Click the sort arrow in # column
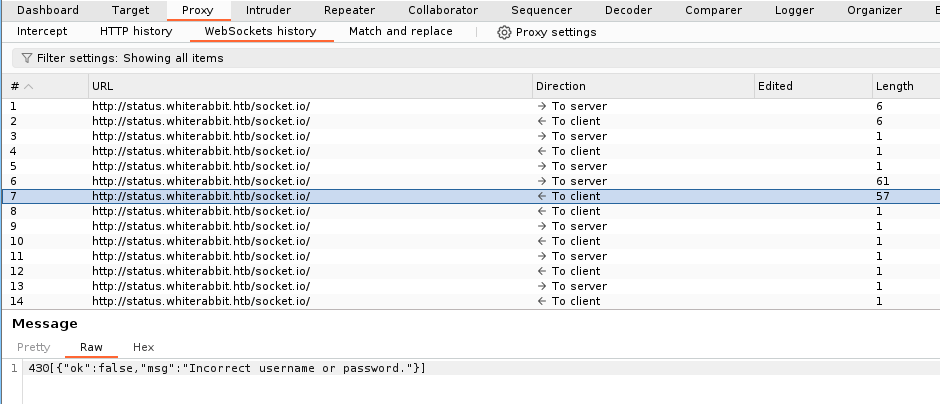This screenshot has height=404, width=940. click(x=28, y=86)
